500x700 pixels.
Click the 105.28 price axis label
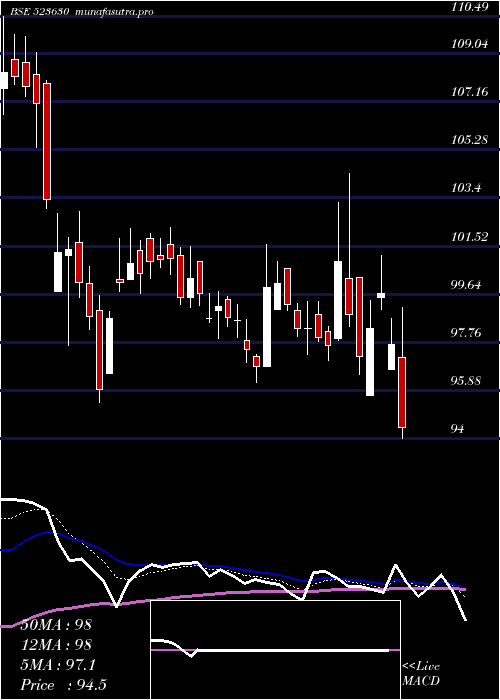[469, 140]
